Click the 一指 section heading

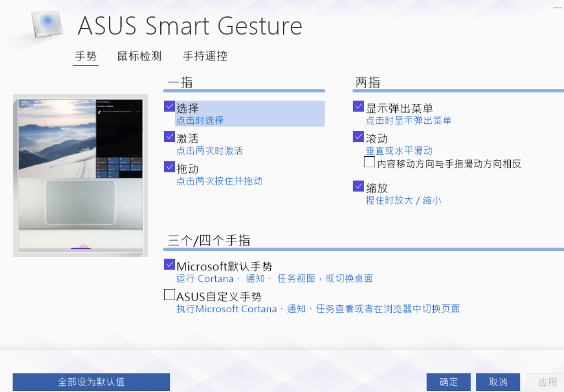pos(180,82)
